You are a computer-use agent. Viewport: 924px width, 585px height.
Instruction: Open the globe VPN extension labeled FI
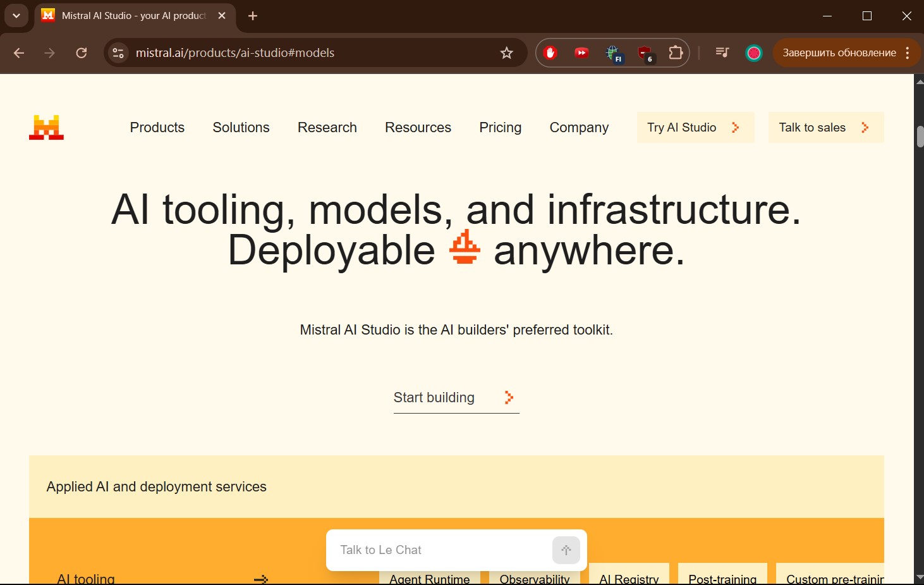point(613,54)
